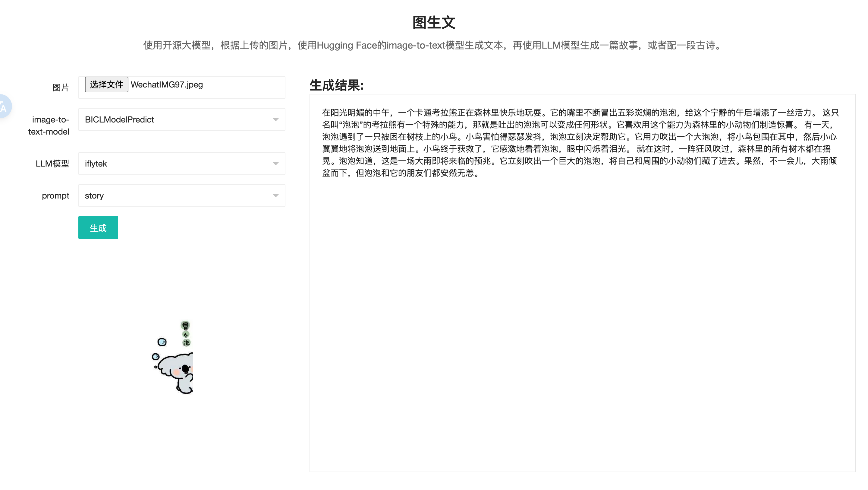The height and width of the screenshot is (490, 868).
Task: Click the 生成结果 heading
Action: tap(336, 85)
